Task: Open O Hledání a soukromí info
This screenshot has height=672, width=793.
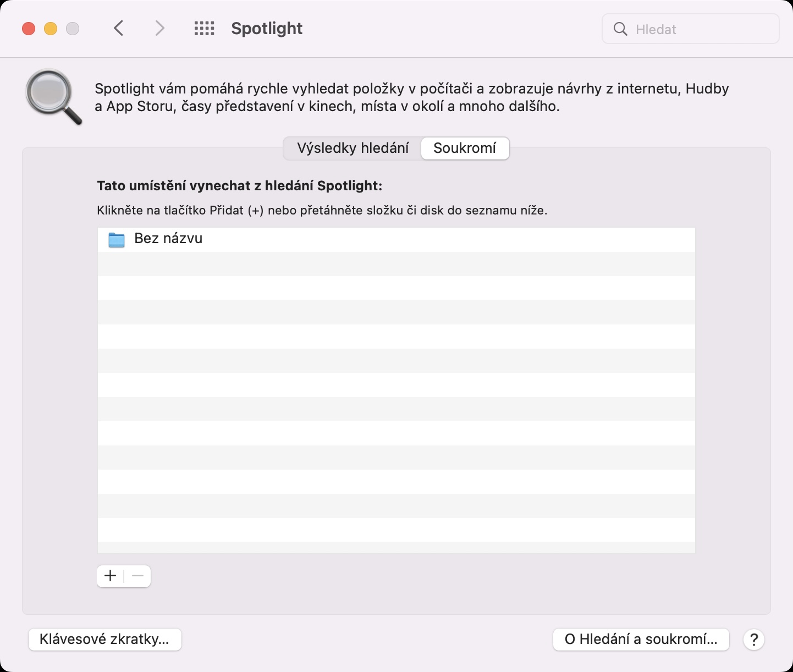Action: [x=641, y=640]
